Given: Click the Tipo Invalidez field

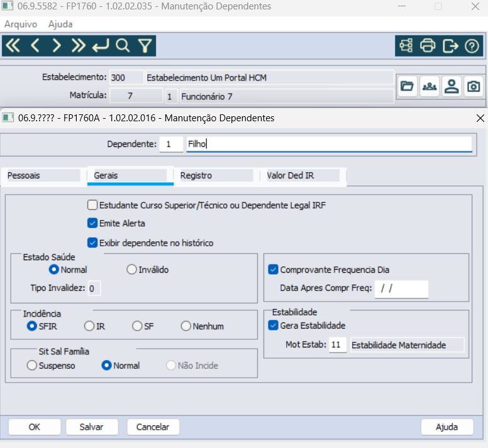Looking at the screenshot, I should (94, 288).
